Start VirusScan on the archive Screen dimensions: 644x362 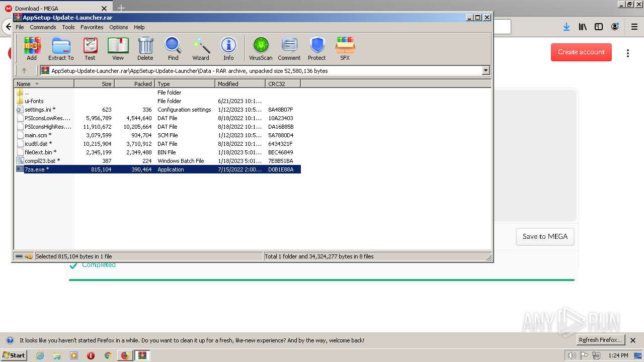[x=261, y=49]
